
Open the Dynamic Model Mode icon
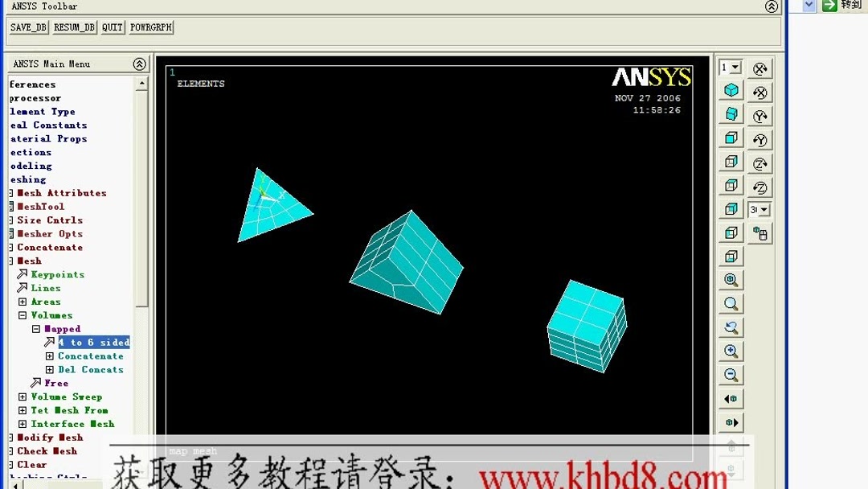[x=759, y=233]
